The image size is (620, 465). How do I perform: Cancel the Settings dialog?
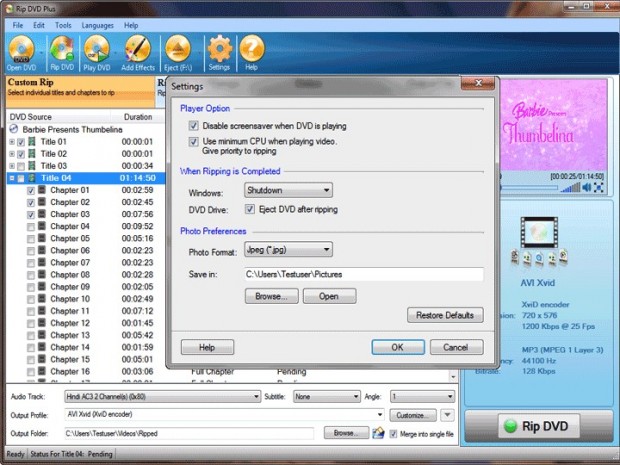tap(456, 347)
